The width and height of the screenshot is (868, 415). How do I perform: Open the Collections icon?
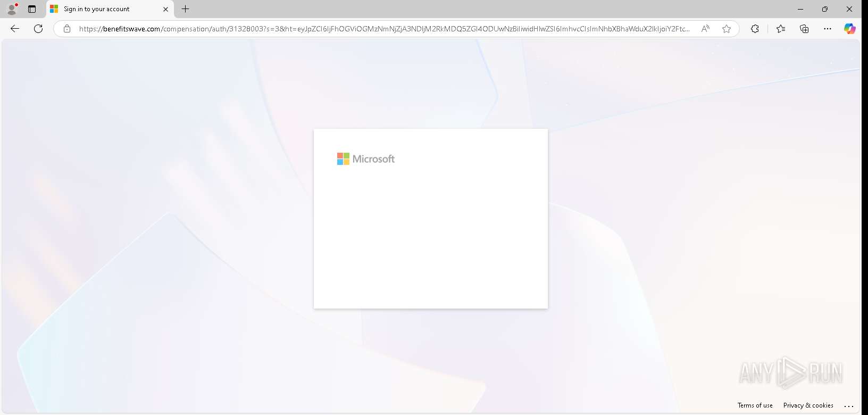[804, 29]
